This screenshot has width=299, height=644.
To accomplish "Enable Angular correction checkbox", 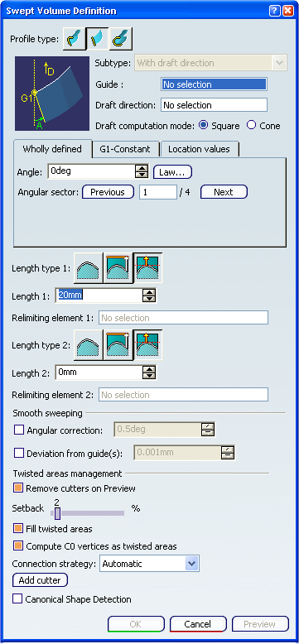I will [19, 430].
